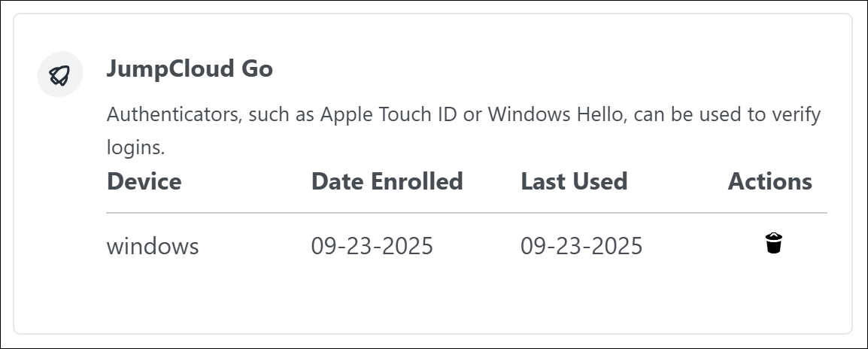This screenshot has height=349, width=868.
Task: Click the word logins in description
Action: pyautogui.click(x=135, y=147)
